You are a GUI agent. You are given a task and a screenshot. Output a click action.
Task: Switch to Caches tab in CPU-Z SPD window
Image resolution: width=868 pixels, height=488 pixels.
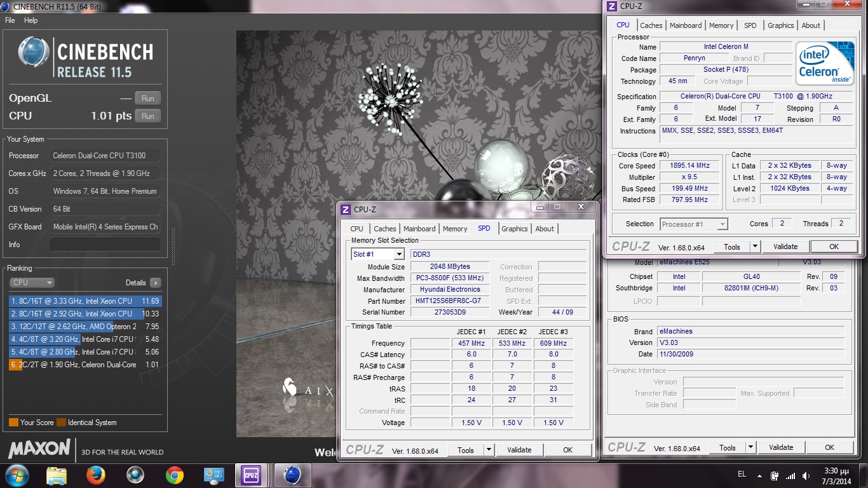pyautogui.click(x=385, y=229)
